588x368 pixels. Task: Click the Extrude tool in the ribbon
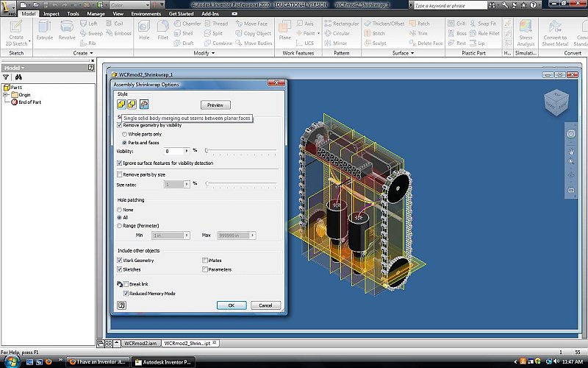[45, 30]
